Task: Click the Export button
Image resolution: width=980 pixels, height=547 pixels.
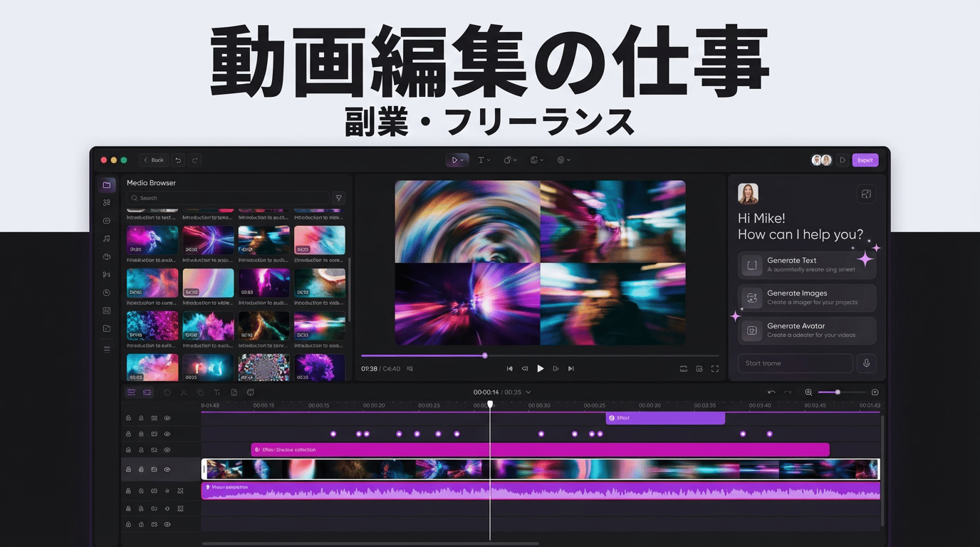Action: point(865,160)
